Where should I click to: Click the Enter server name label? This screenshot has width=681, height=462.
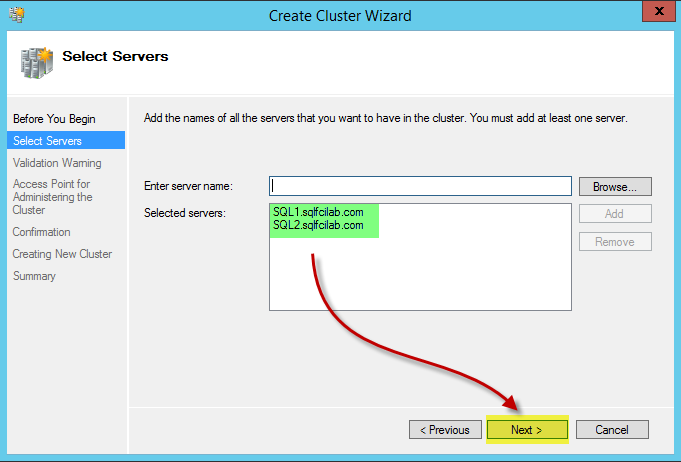188,186
